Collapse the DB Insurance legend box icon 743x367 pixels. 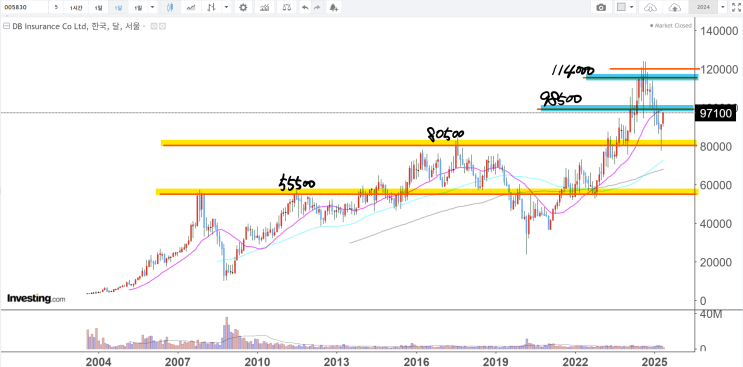(x=6, y=27)
